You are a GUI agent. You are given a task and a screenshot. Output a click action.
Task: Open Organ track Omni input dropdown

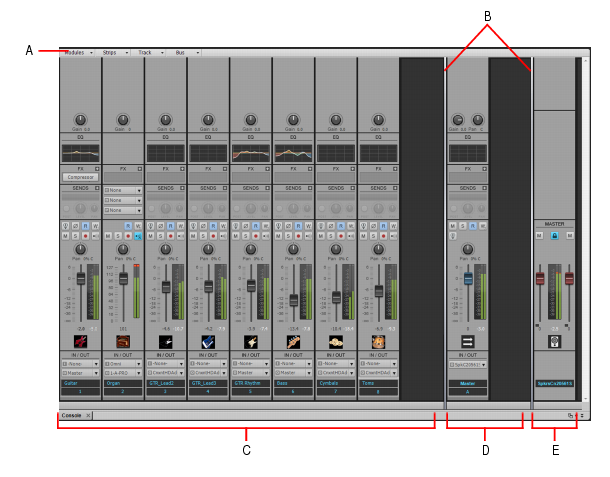tap(123, 364)
